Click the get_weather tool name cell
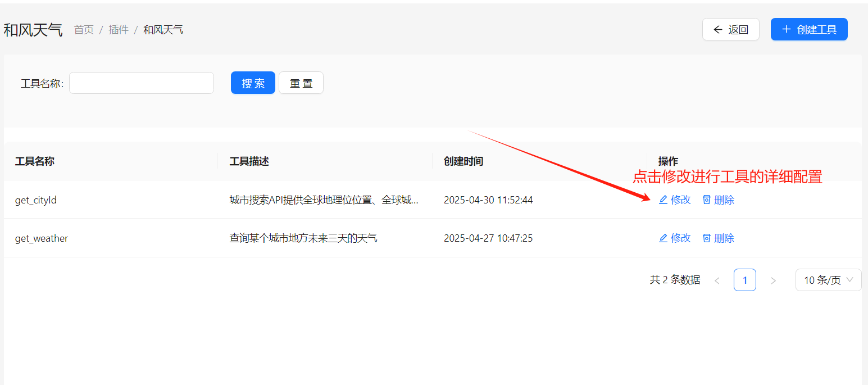The height and width of the screenshot is (385, 868). point(42,238)
